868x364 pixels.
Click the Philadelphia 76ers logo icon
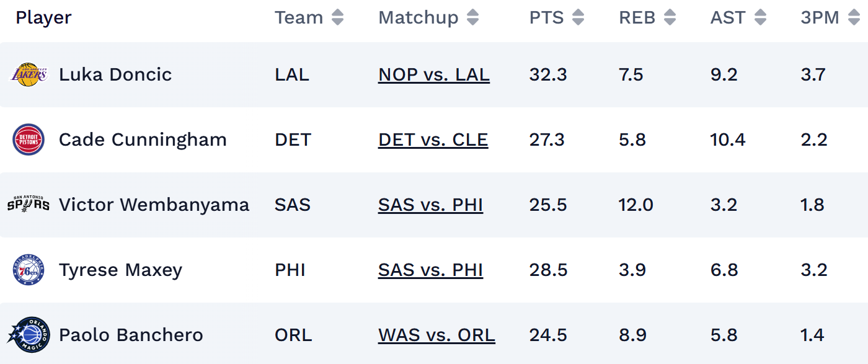(x=29, y=270)
